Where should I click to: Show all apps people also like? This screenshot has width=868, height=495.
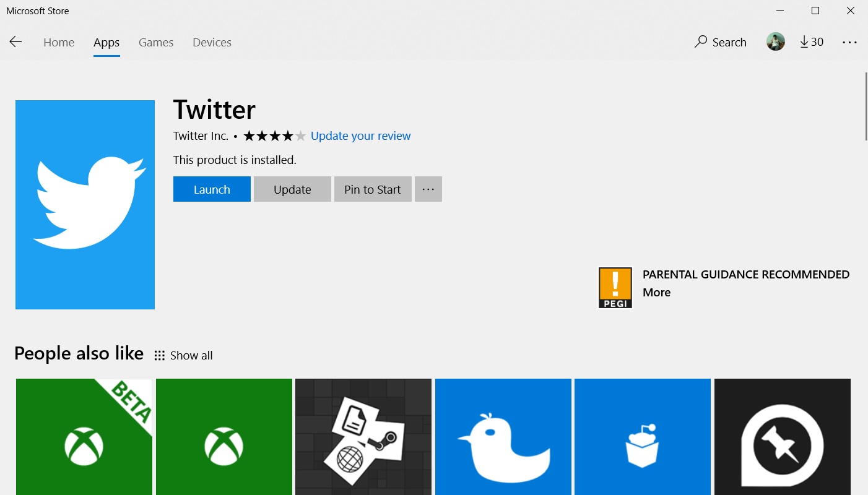[x=184, y=355]
